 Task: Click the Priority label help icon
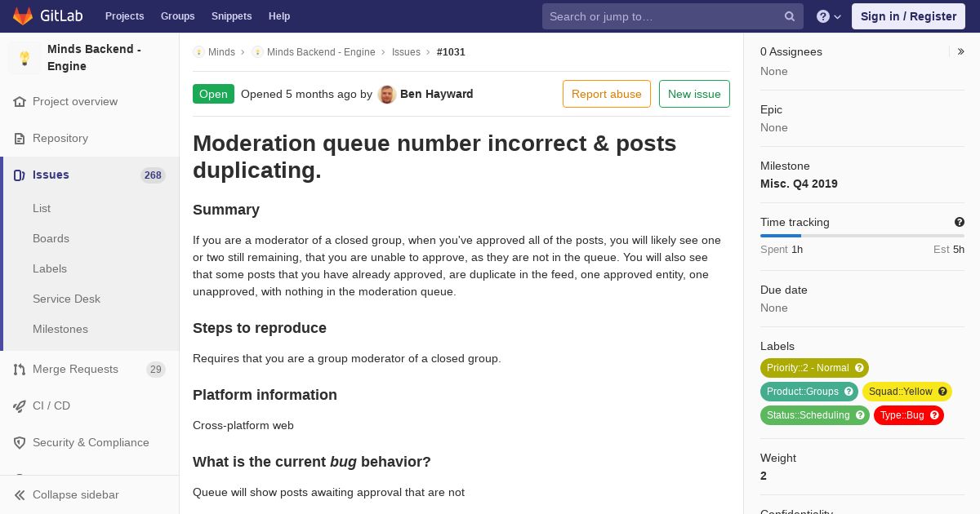coord(859,368)
